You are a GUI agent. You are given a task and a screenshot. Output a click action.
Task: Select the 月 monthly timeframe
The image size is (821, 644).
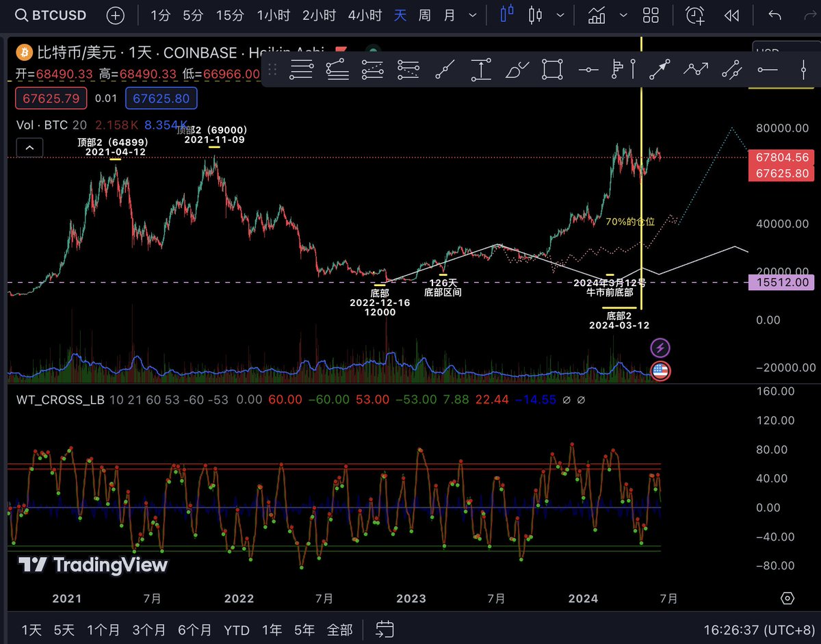point(449,15)
